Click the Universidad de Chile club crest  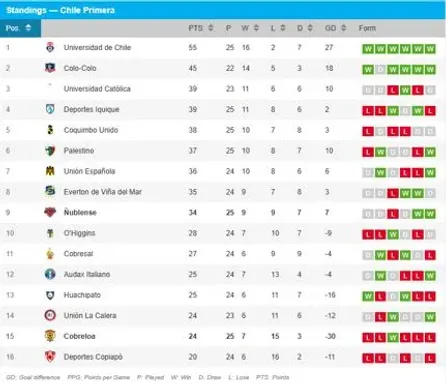pyautogui.click(x=50, y=47)
